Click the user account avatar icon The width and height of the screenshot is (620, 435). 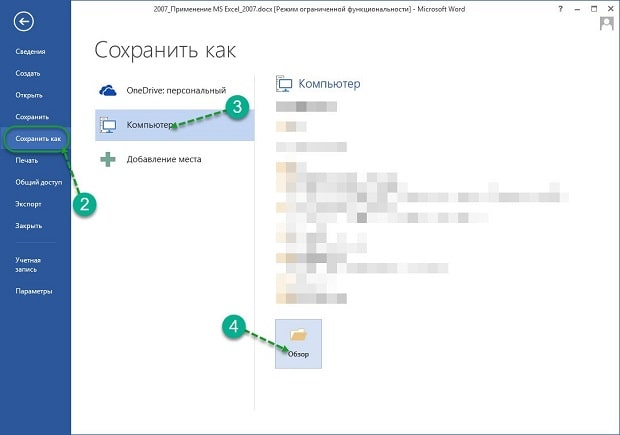pyautogui.click(x=607, y=24)
